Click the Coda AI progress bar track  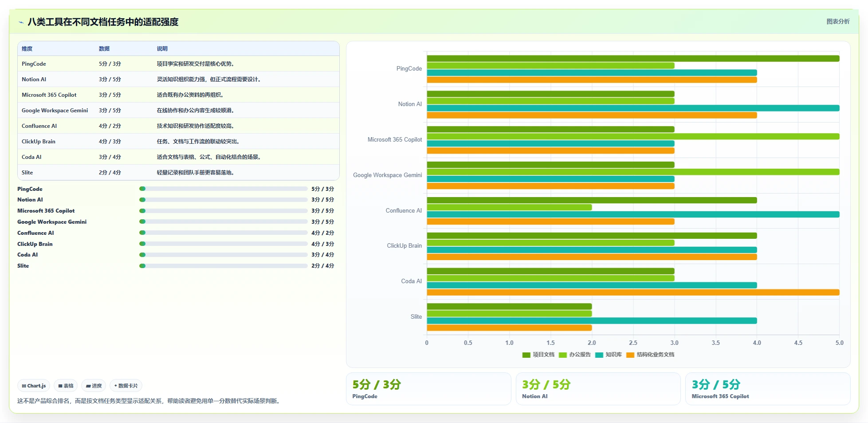point(224,255)
